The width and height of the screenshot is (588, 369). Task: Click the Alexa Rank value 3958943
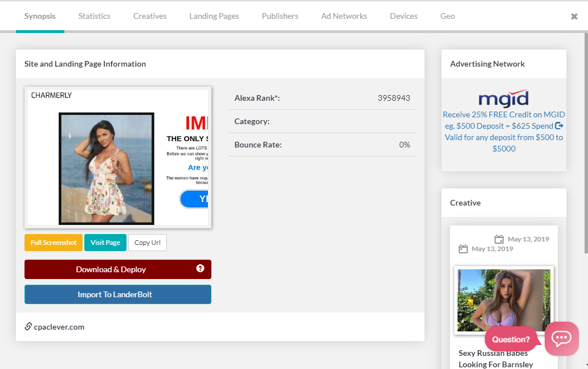coord(394,98)
